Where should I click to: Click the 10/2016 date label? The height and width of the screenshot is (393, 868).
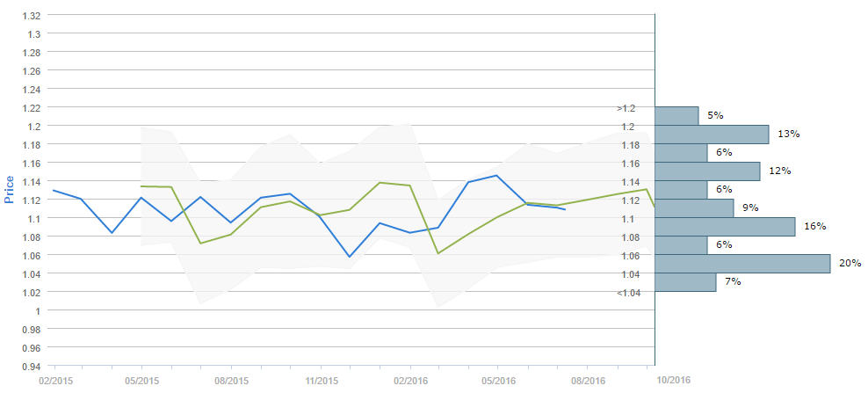(x=673, y=379)
